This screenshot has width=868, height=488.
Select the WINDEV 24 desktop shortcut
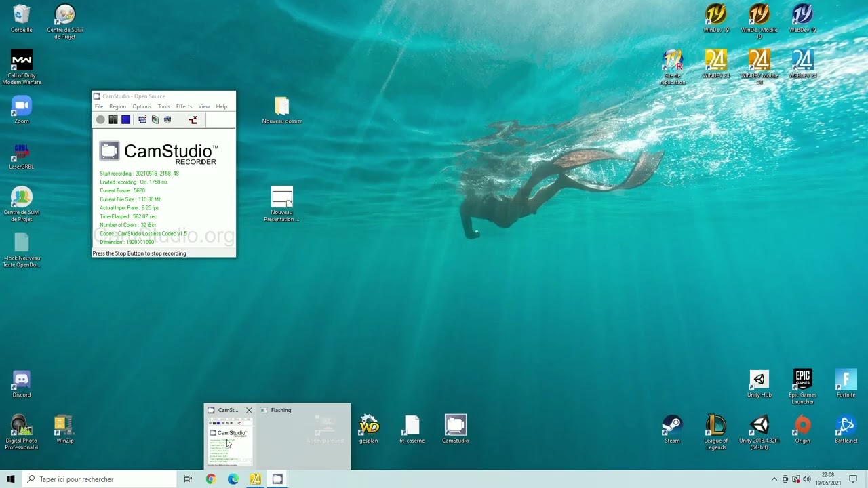[716, 64]
